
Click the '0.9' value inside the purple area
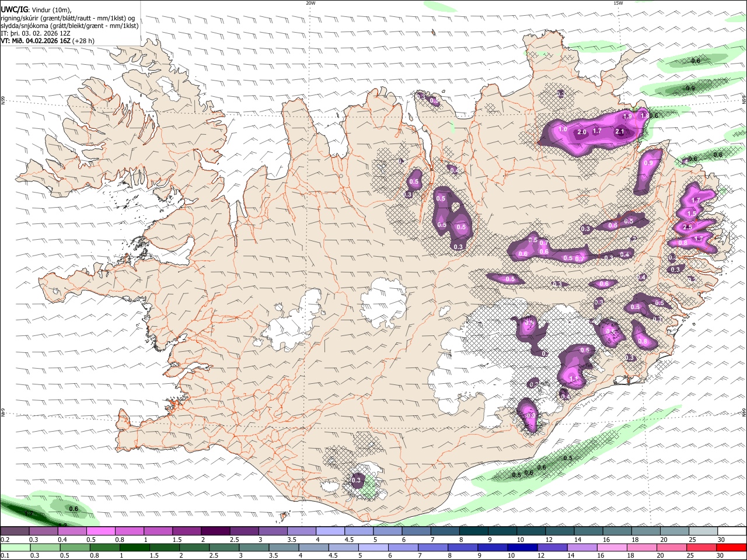648,163
